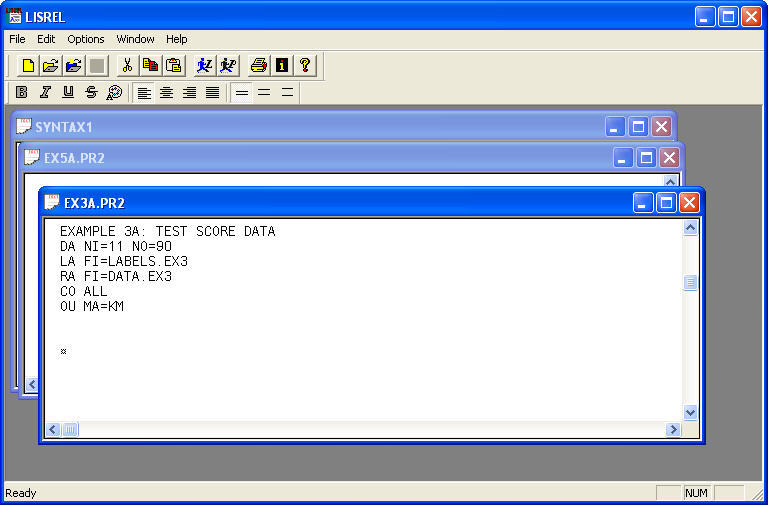Click the 'OU MA=KM' line

[x=92, y=307]
